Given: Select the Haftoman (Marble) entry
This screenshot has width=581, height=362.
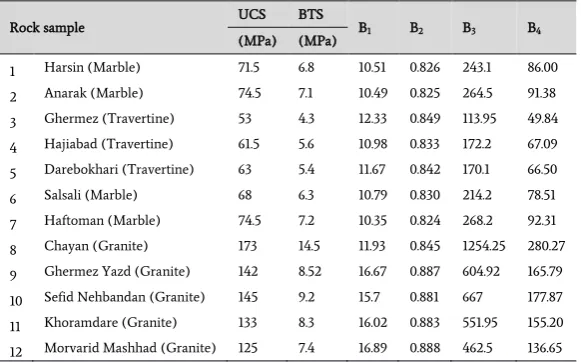Looking at the screenshot, I should 102,220.
